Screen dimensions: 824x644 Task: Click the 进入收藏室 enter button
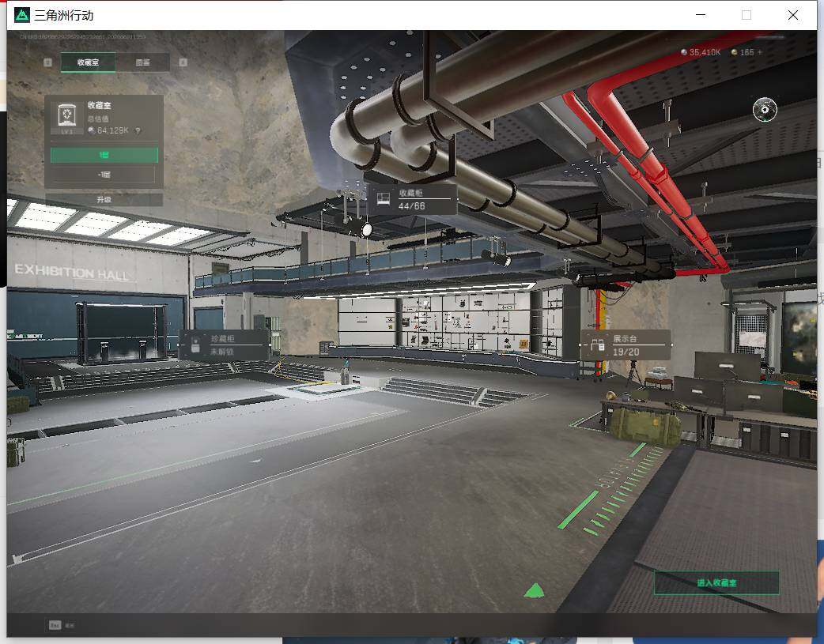[x=716, y=582]
